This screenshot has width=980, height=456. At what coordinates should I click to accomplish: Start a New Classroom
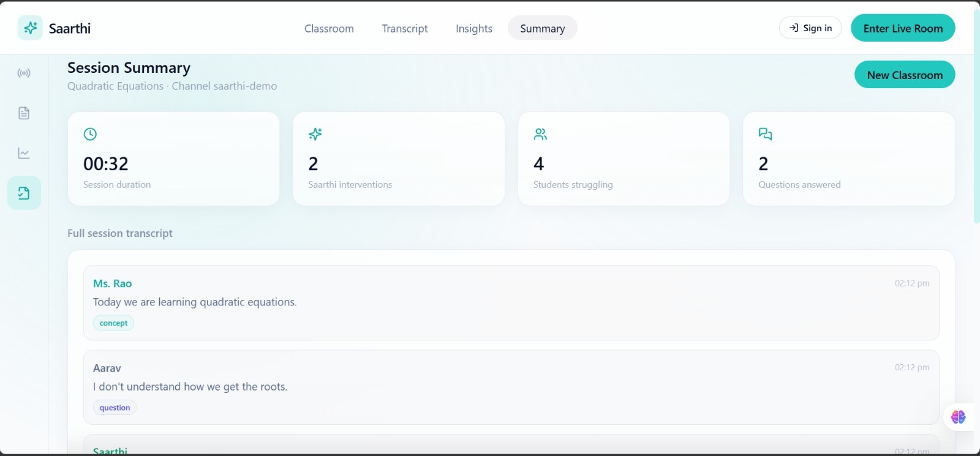[x=905, y=75]
